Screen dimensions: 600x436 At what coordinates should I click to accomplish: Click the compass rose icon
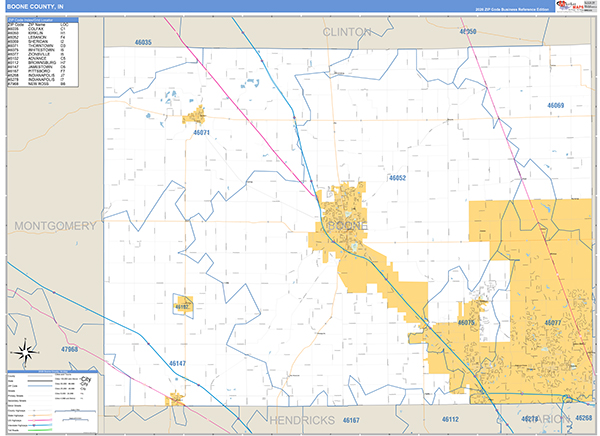(x=25, y=353)
